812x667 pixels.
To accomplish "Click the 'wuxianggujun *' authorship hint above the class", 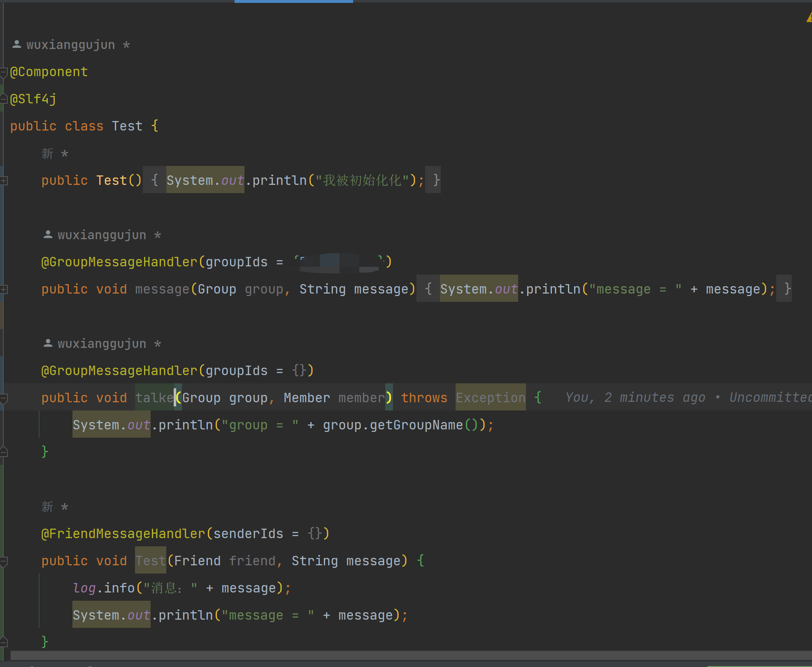I will tap(77, 44).
